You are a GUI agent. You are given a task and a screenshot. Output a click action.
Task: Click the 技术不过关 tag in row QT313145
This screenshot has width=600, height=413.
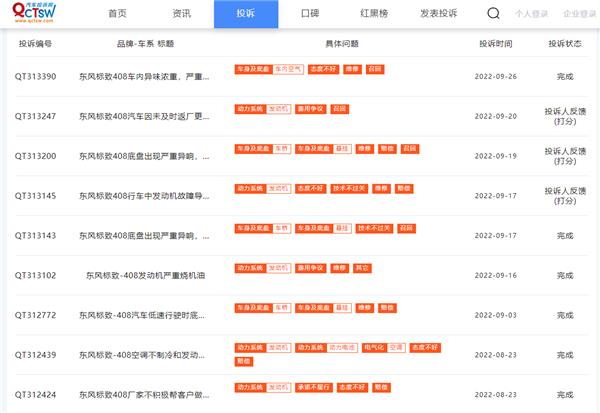coord(349,189)
